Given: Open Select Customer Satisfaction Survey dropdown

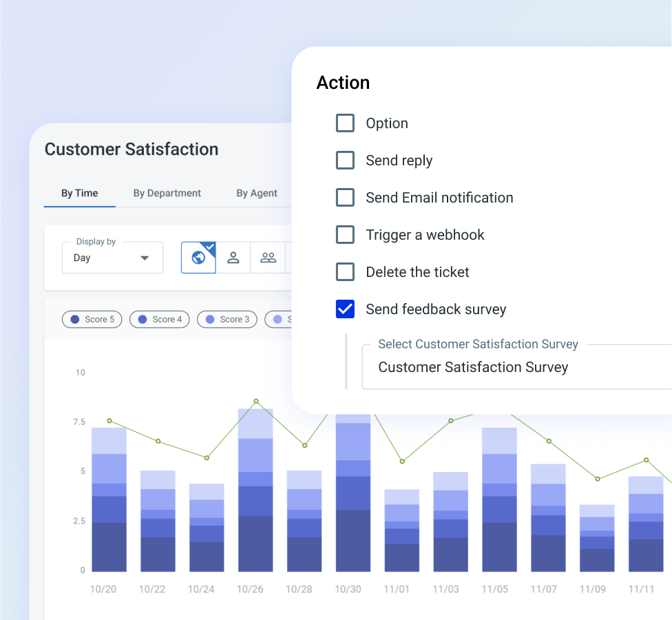Looking at the screenshot, I should pyautogui.click(x=517, y=367).
